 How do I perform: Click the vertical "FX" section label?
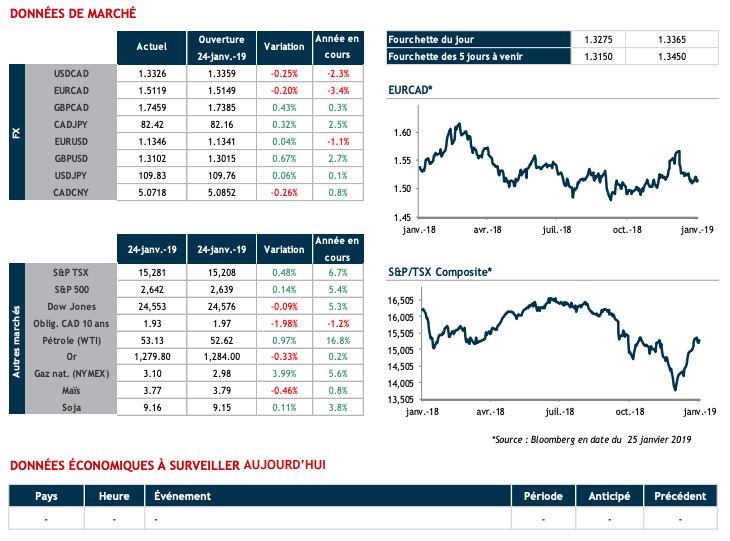(16, 131)
